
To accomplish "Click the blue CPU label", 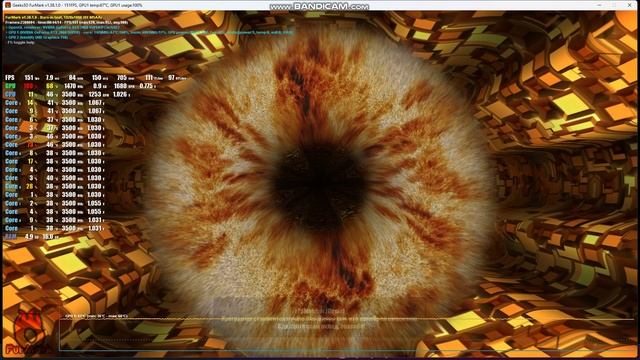I will tap(10, 94).
